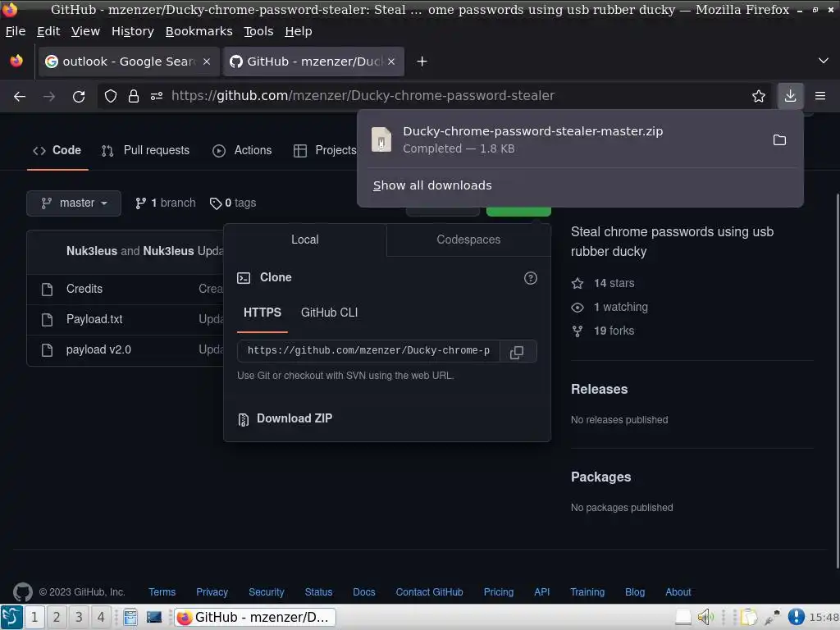Toggle the Downloads toolbar button
Screen dimensions: 840x630
click(790, 97)
